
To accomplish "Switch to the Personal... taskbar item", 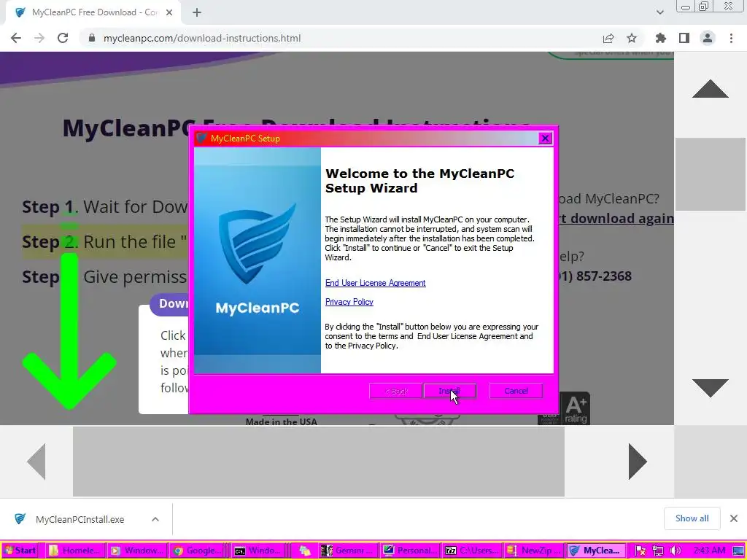I will [x=410, y=551].
